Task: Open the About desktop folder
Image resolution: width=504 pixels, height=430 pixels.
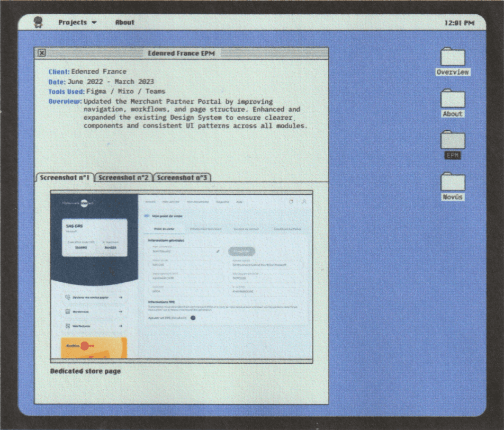Action: click(x=453, y=103)
